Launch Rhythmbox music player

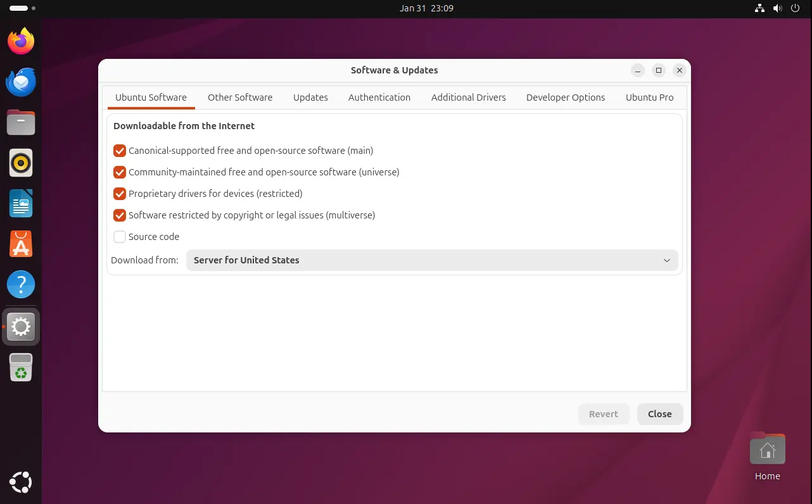tap(21, 163)
